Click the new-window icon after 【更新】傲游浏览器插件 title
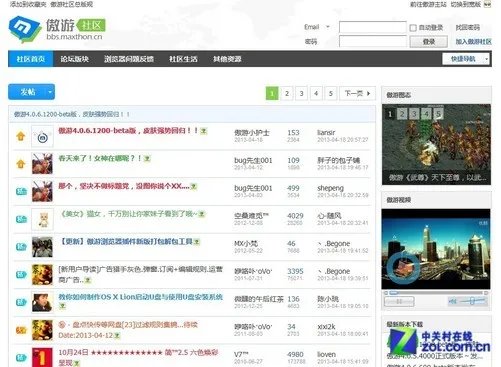 pos(197,242)
